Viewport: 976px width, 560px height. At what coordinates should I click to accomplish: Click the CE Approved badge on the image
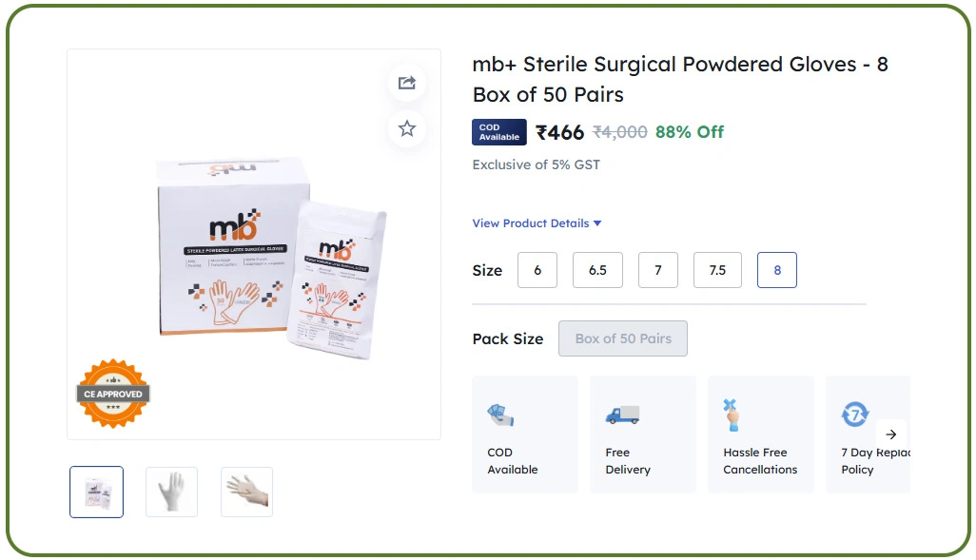pyautogui.click(x=111, y=393)
